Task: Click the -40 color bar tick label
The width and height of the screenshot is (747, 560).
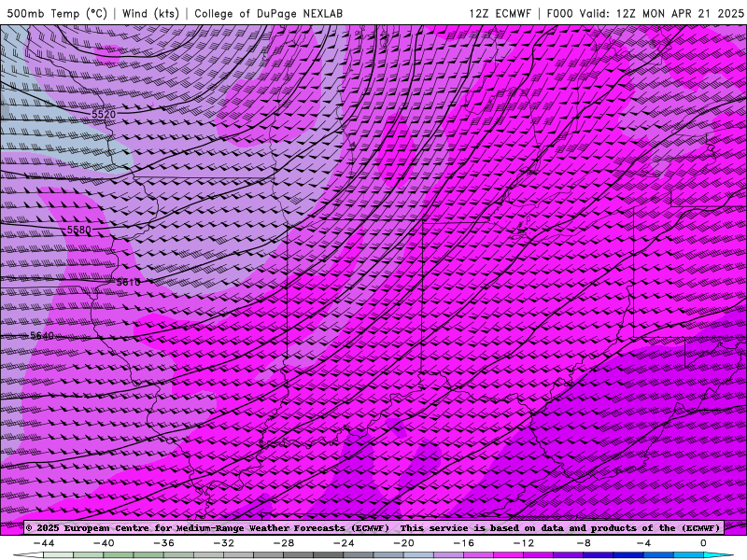Action: click(x=104, y=543)
